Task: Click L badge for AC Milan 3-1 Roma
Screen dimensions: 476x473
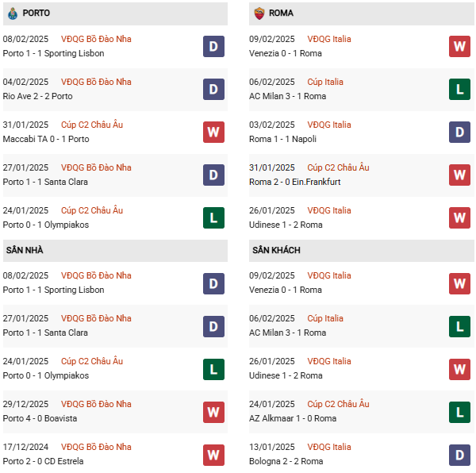Action: pos(459,89)
